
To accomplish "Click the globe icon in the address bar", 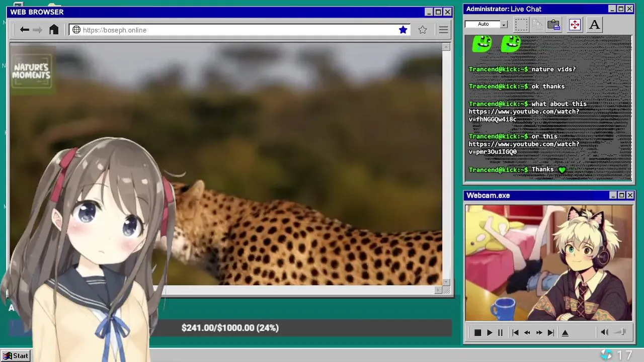I will (76, 30).
